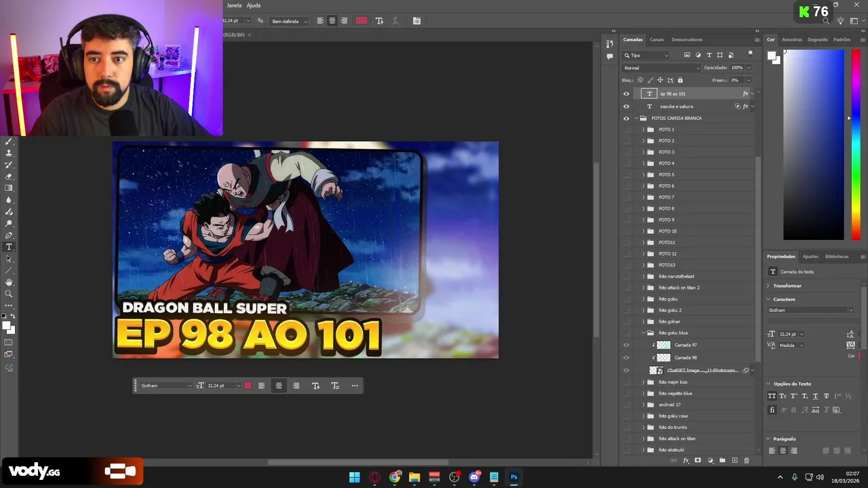Center text in the top options bar
Screen dimensions: 868x488
pos(332,21)
